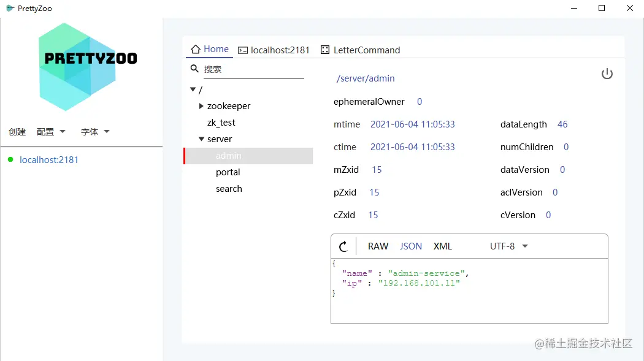Open the LetterCommand tab
The height and width of the screenshot is (361, 644).
[360, 50]
